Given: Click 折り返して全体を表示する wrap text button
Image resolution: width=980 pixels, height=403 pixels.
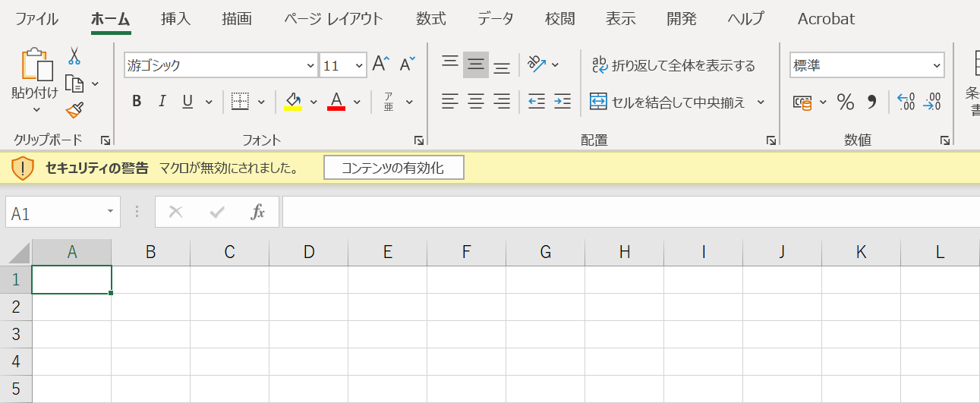Looking at the screenshot, I should coord(674,65).
